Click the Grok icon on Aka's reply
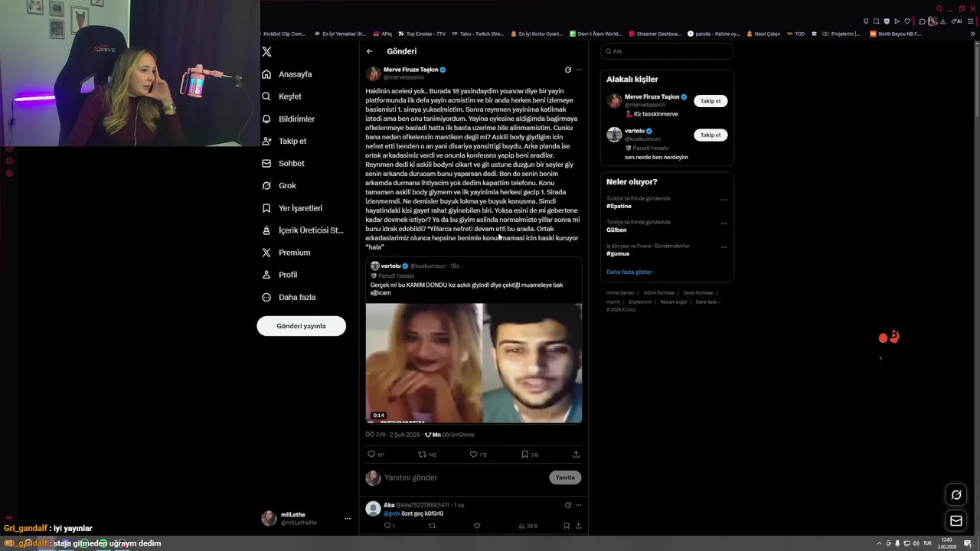Image resolution: width=980 pixels, height=551 pixels. (x=567, y=505)
